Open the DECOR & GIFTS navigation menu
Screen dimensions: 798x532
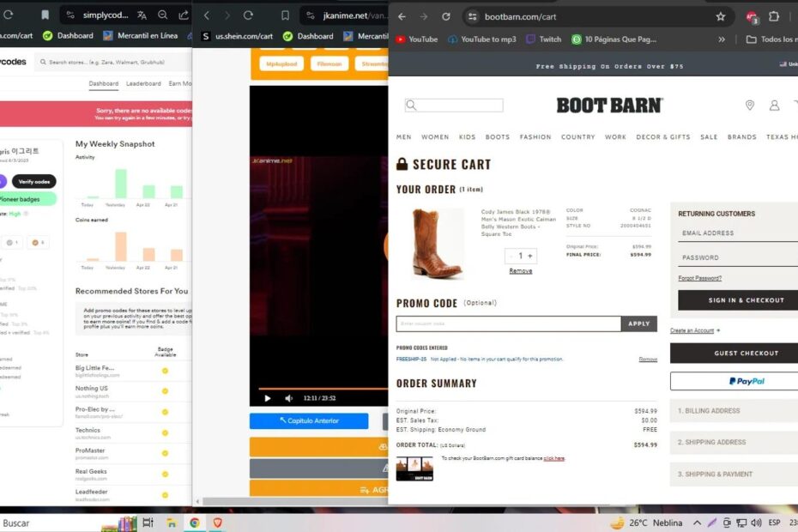(663, 137)
